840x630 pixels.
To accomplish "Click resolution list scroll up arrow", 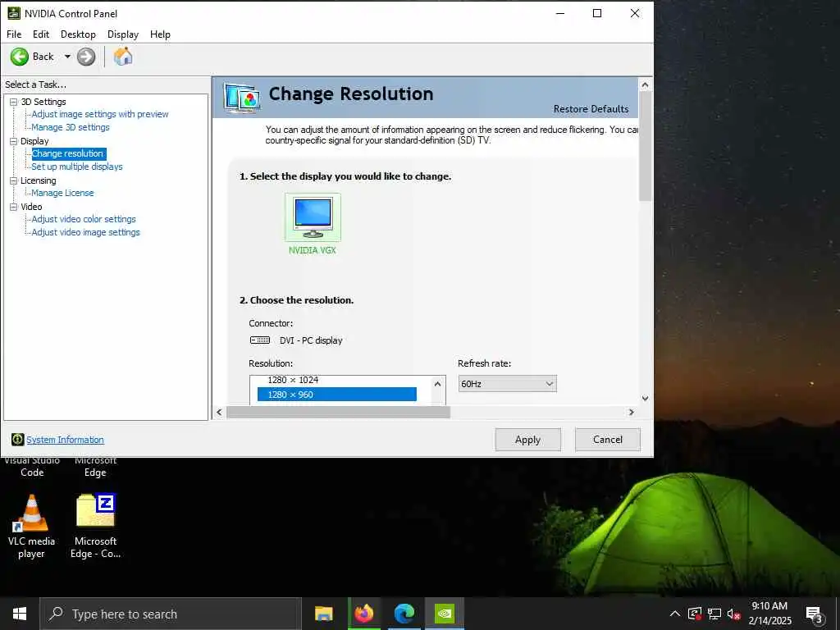I will pos(438,384).
